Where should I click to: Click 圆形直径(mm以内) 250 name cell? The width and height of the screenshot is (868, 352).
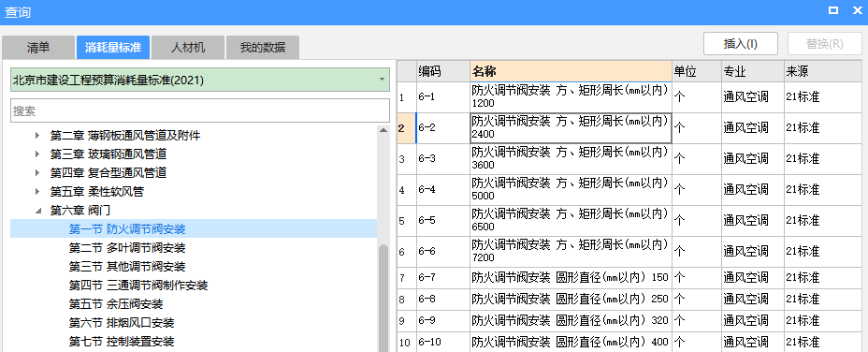571,300
